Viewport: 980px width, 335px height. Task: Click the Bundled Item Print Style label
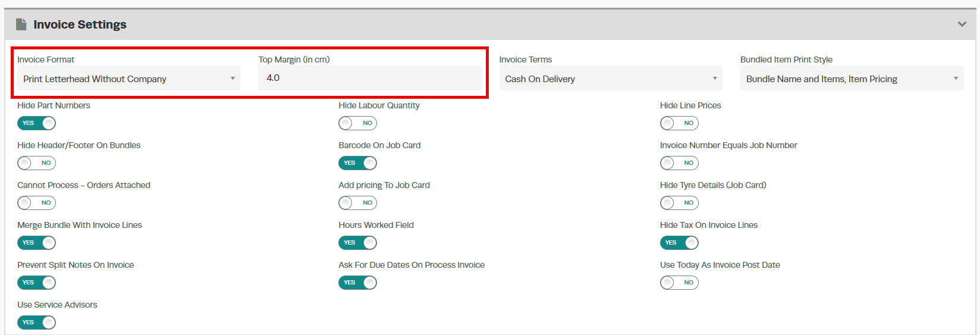786,60
